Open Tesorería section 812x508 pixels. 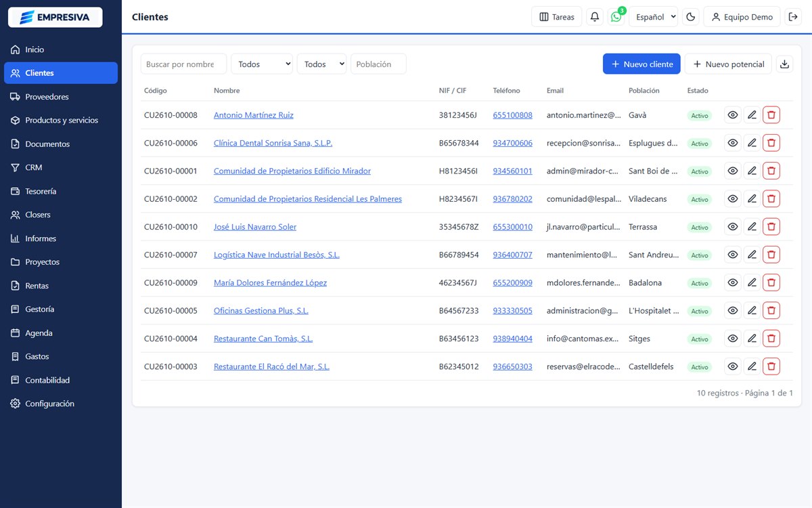[x=61, y=191]
